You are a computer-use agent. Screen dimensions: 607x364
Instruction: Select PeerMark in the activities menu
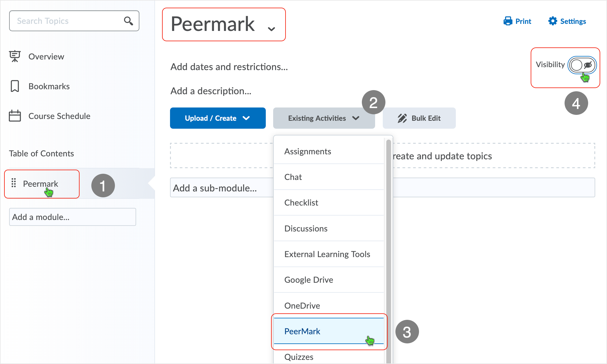(x=329, y=331)
